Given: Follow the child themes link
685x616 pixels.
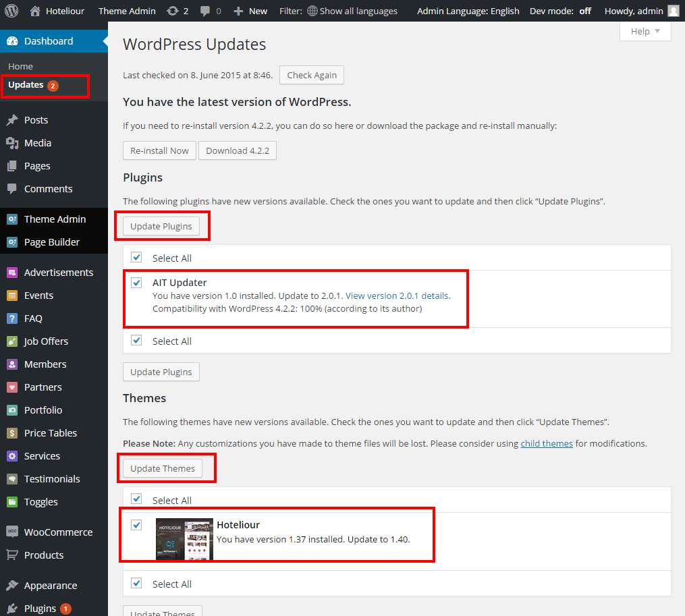Looking at the screenshot, I should tap(547, 444).
